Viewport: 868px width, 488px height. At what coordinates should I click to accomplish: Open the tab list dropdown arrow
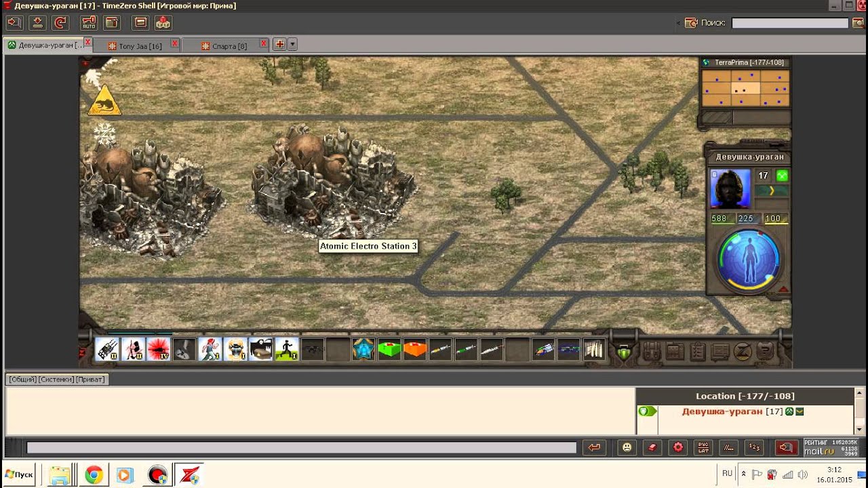click(292, 45)
